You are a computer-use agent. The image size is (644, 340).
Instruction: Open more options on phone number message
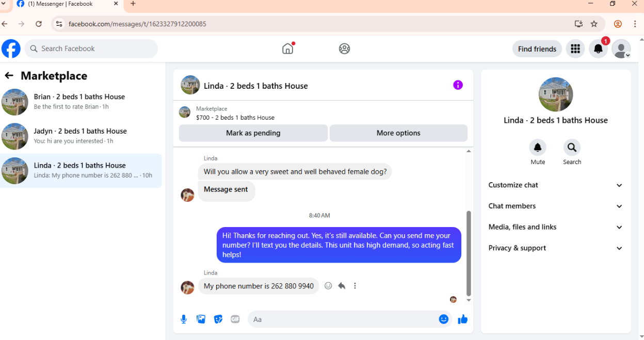[x=355, y=286]
